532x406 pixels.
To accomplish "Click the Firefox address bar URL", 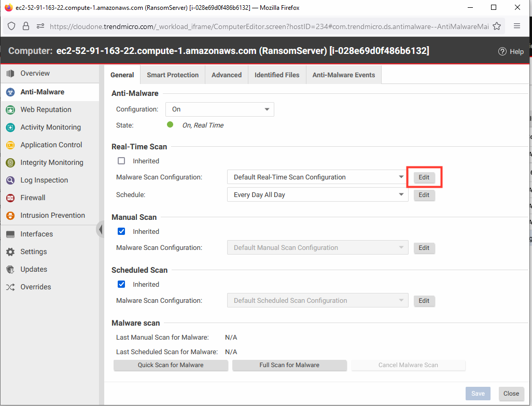I will coord(269,26).
